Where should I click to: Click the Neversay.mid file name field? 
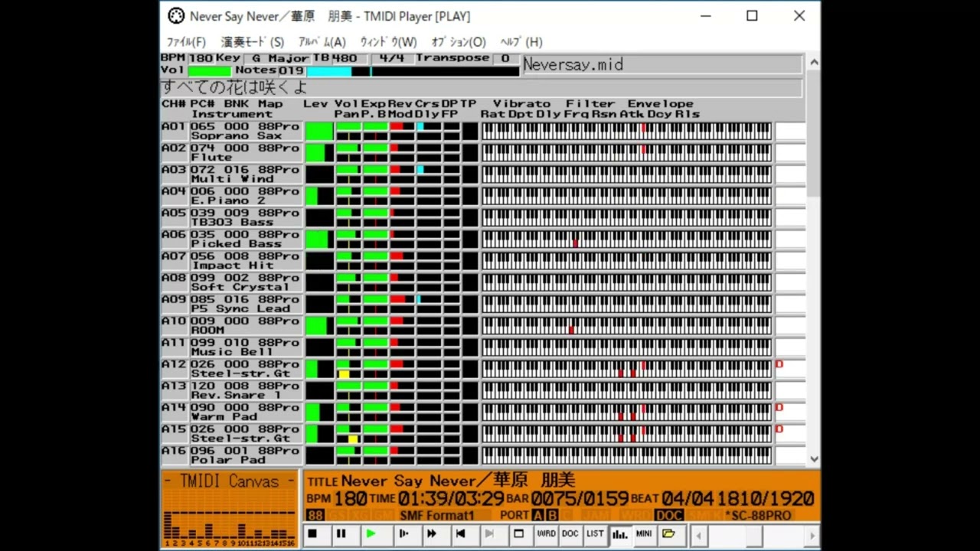661,64
